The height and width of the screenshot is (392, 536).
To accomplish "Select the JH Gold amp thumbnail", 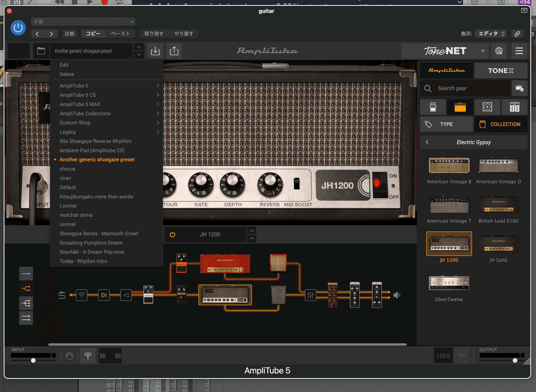I will click(x=498, y=244).
